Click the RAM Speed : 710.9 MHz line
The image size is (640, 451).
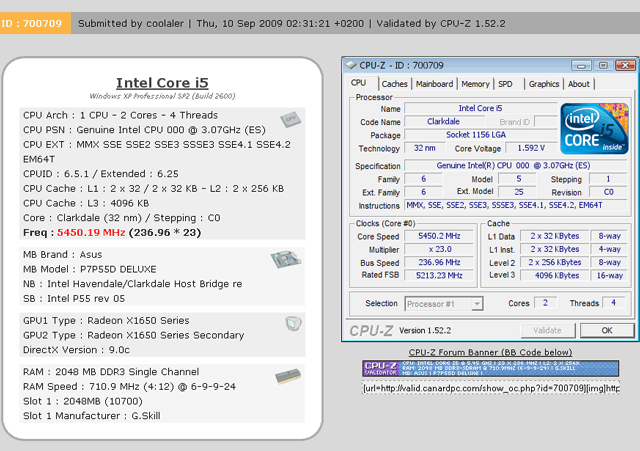point(129,387)
